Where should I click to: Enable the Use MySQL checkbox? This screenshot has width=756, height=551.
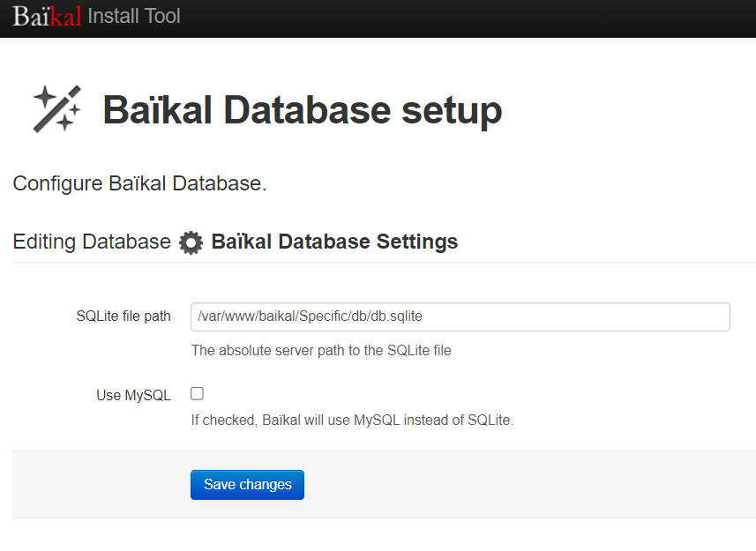coord(198,393)
